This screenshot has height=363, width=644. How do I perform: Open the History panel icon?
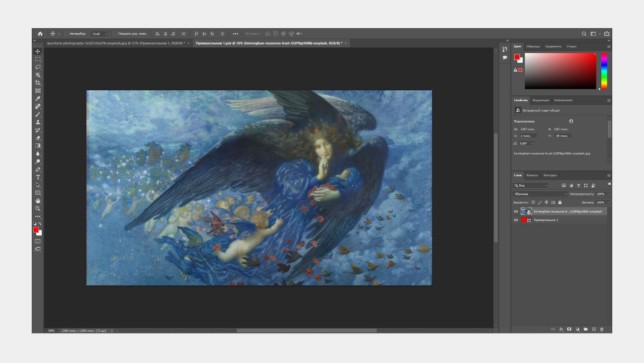coord(505,49)
